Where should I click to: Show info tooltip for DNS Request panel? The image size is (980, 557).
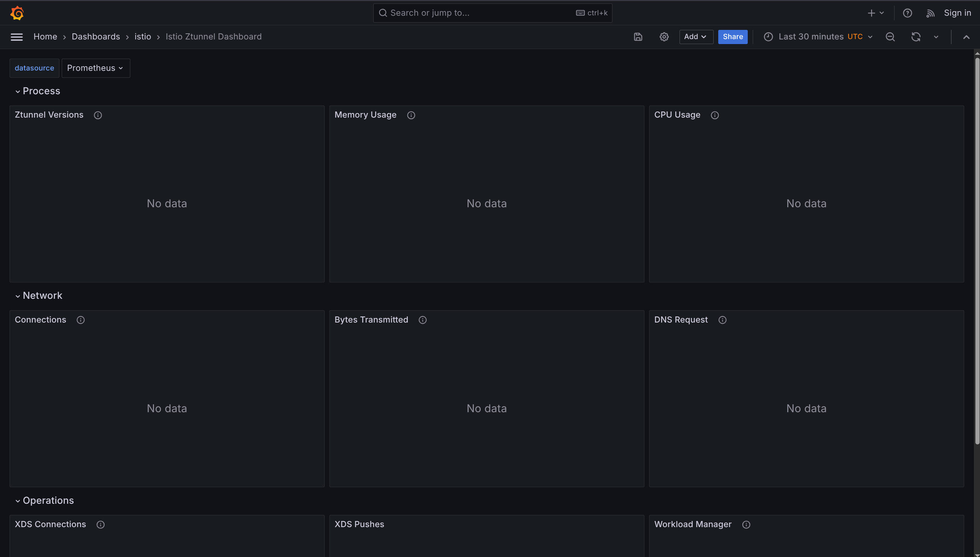[x=722, y=320]
